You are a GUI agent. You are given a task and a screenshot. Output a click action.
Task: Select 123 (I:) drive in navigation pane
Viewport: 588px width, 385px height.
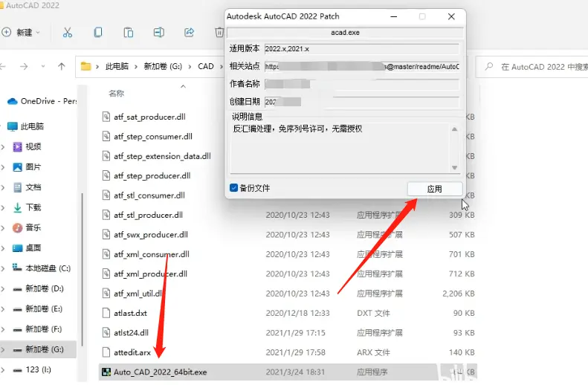(x=32, y=369)
